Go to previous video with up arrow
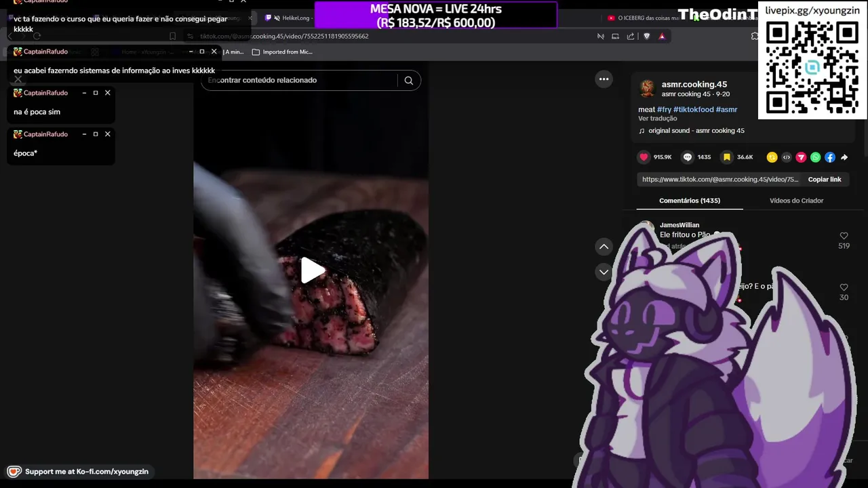868x488 pixels. click(604, 247)
